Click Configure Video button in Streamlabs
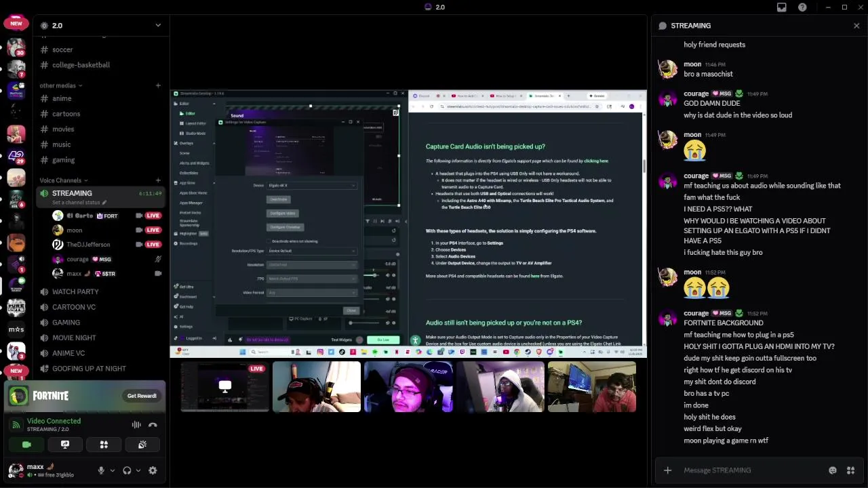Image resolution: width=868 pixels, height=488 pixels. click(283, 213)
